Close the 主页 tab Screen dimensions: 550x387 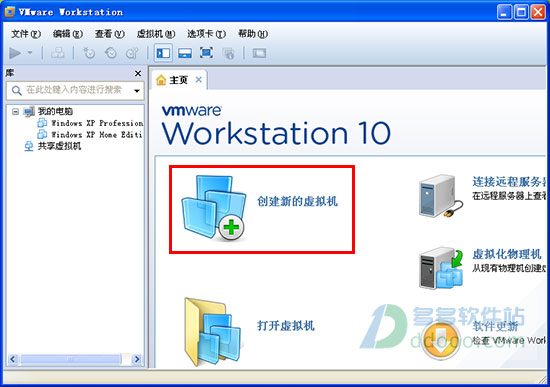(198, 80)
